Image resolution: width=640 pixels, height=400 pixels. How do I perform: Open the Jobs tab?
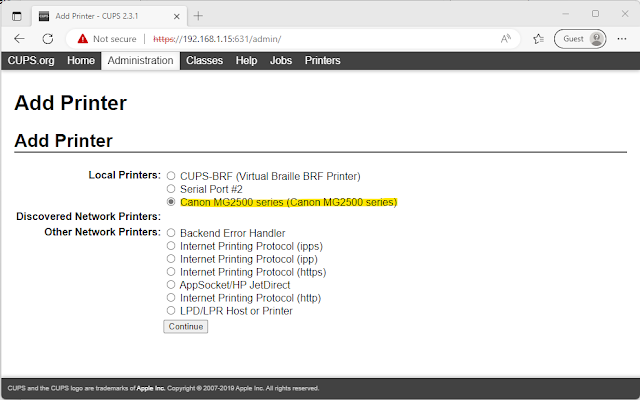pos(281,60)
